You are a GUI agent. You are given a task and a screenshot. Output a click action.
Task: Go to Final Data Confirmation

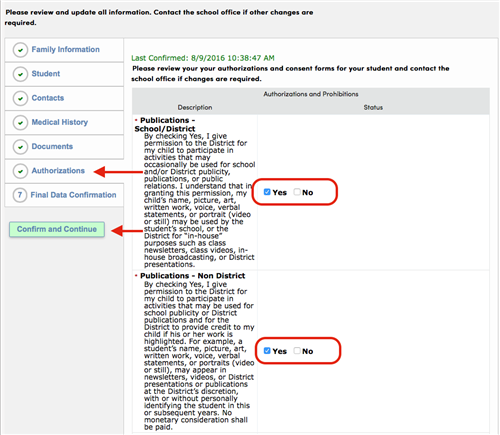click(73, 195)
